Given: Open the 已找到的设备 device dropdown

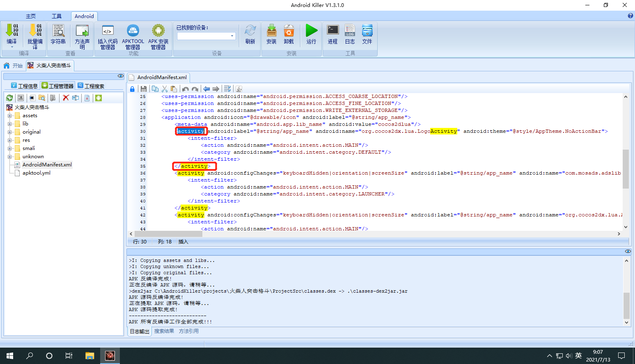Looking at the screenshot, I should 206,36.
